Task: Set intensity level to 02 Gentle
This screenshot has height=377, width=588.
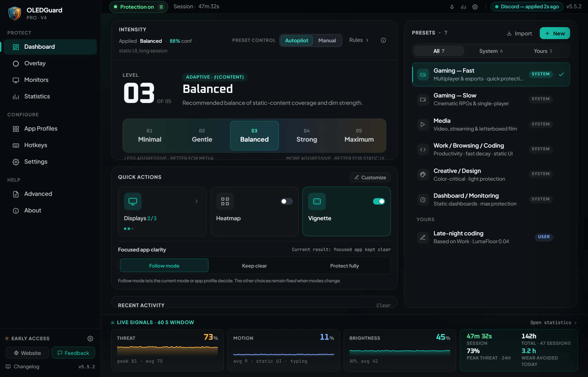Action: (x=202, y=136)
